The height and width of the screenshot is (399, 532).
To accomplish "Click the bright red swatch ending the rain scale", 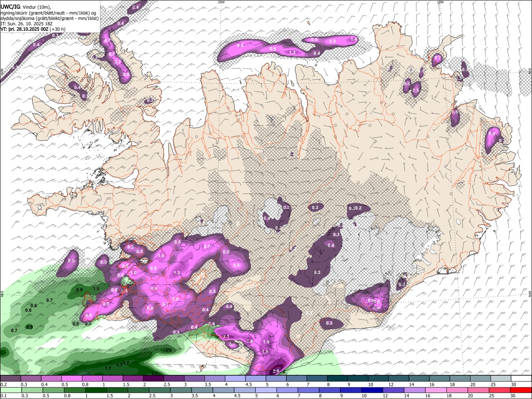I will tap(520, 390).
